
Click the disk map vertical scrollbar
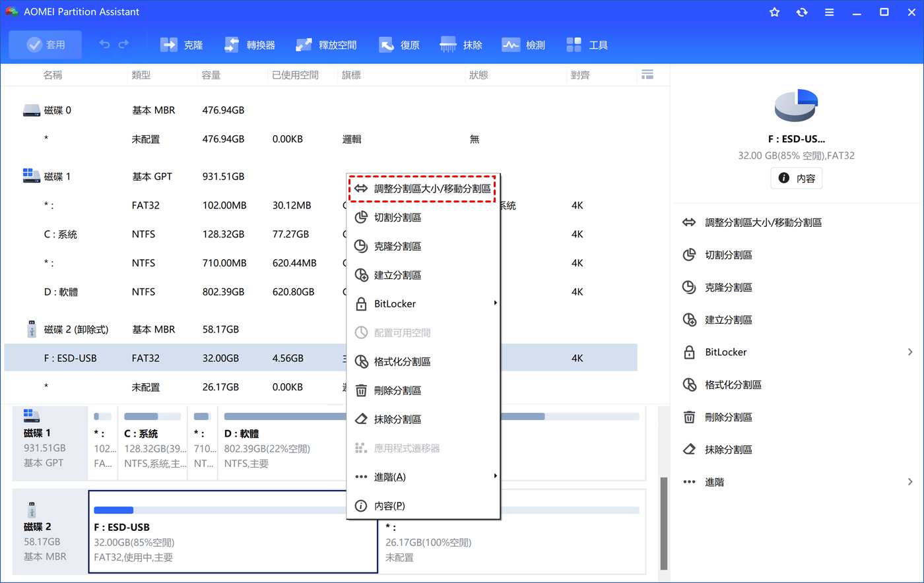pos(664,523)
